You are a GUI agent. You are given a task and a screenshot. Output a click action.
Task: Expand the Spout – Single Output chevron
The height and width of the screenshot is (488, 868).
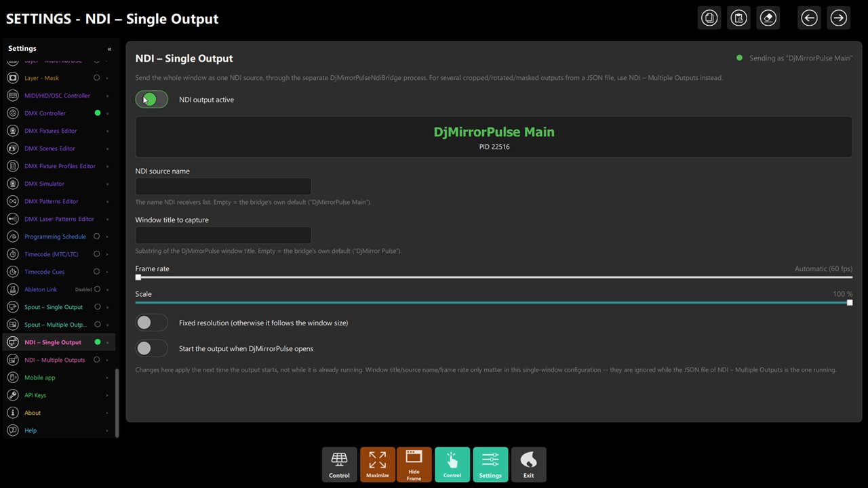(x=107, y=307)
